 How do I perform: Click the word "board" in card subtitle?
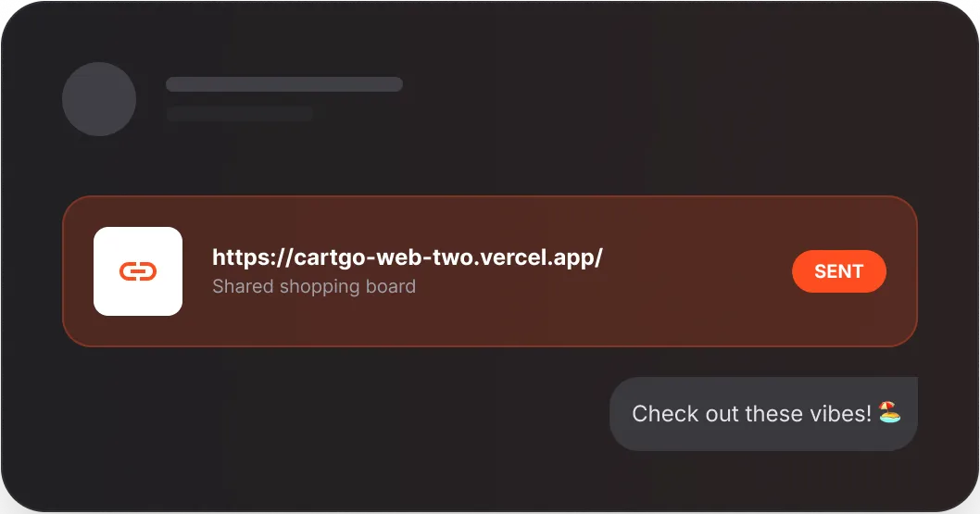(392, 286)
